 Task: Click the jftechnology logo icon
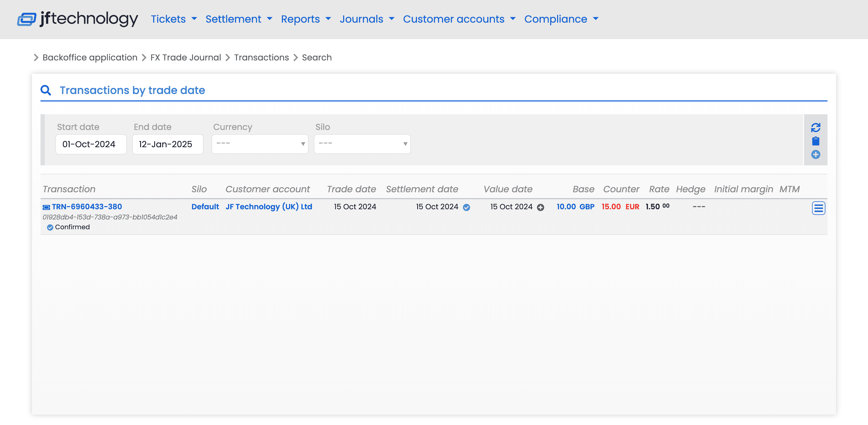27,19
